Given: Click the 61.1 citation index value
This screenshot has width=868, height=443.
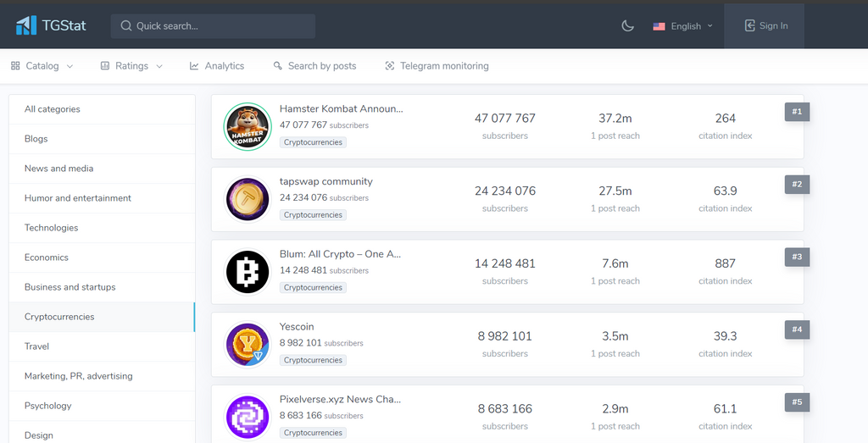Looking at the screenshot, I should click(726, 409).
